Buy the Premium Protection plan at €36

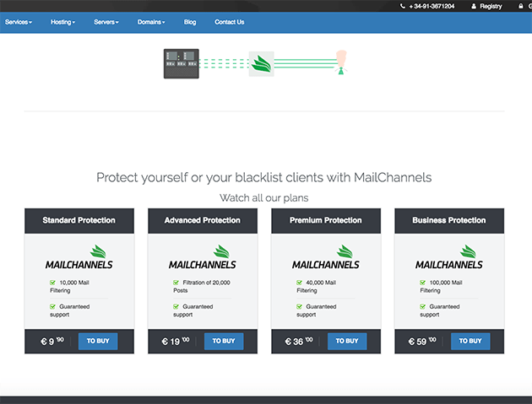pos(347,342)
